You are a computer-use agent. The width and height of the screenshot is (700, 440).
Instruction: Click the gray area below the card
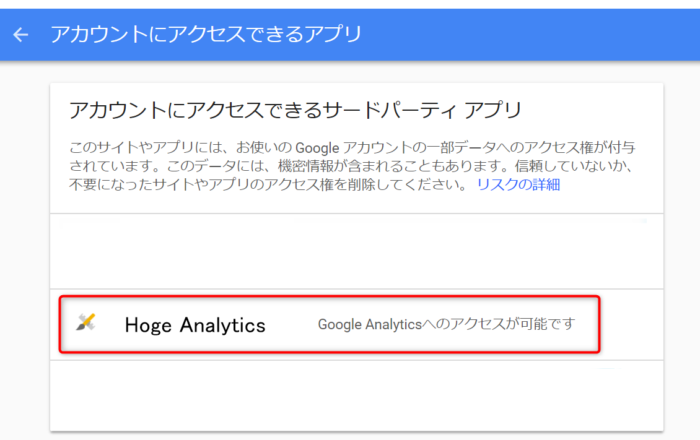(x=356, y=436)
